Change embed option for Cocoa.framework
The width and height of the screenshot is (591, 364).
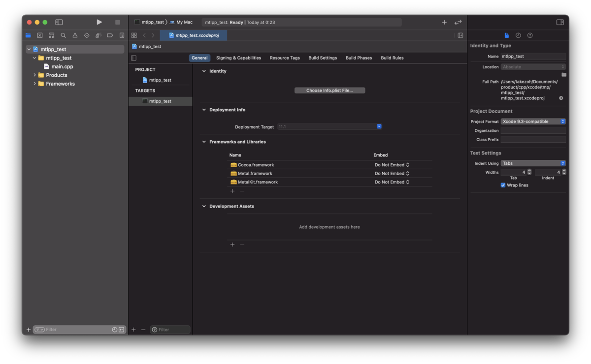pos(392,165)
